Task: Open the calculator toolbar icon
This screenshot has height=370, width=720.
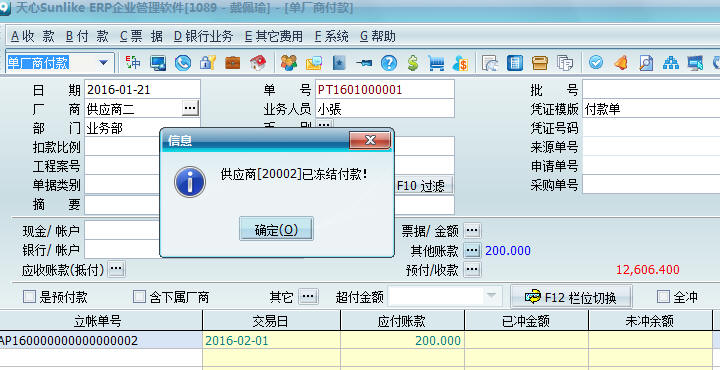Action: click(515, 62)
